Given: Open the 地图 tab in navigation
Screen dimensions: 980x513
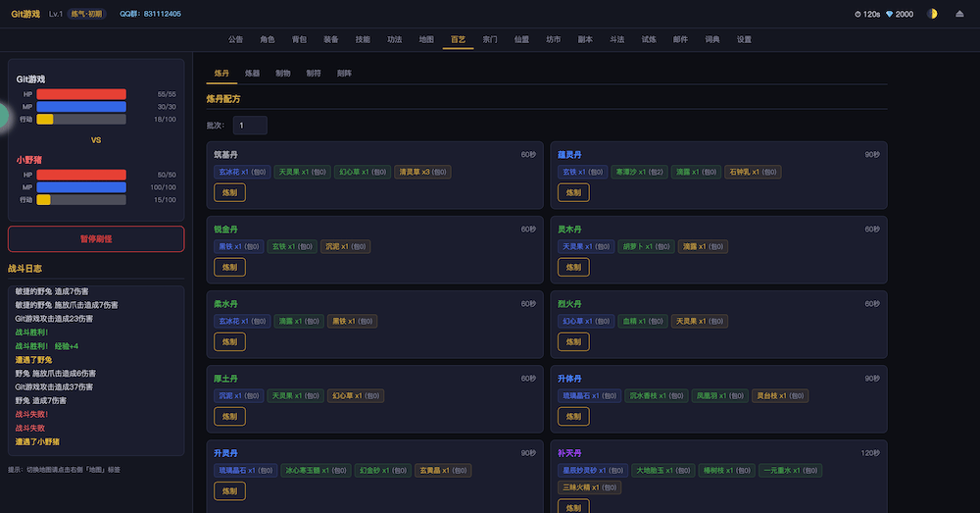Looking at the screenshot, I should click(x=426, y=39).
